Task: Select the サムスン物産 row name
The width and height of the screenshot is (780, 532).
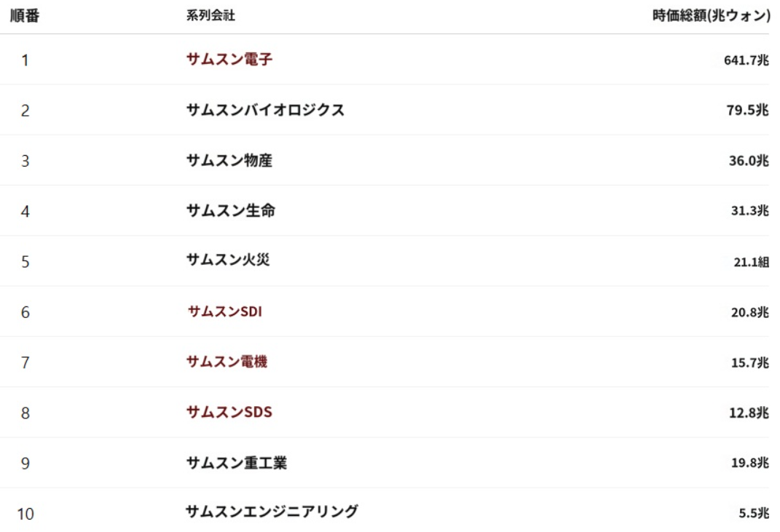Action: point(229,161)
